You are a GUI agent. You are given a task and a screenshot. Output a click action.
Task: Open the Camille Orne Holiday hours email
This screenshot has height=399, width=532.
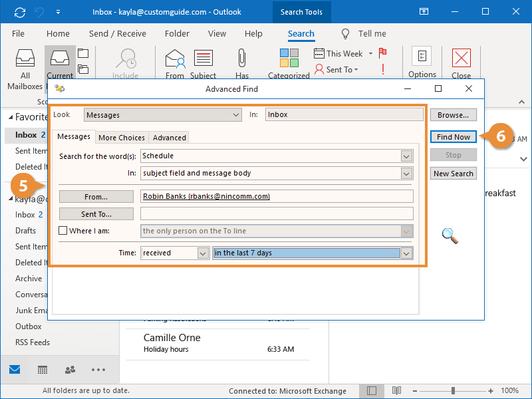point(218,343)
